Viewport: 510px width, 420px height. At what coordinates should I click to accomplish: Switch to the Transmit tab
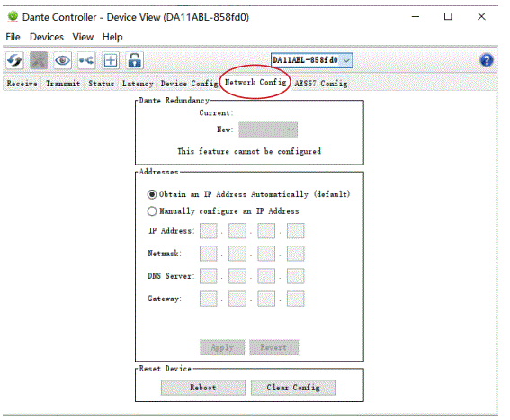(x=63, y=84)
